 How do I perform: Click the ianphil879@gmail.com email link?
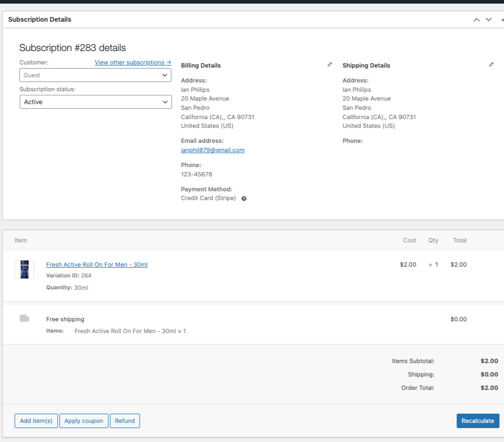coord(213,150)
